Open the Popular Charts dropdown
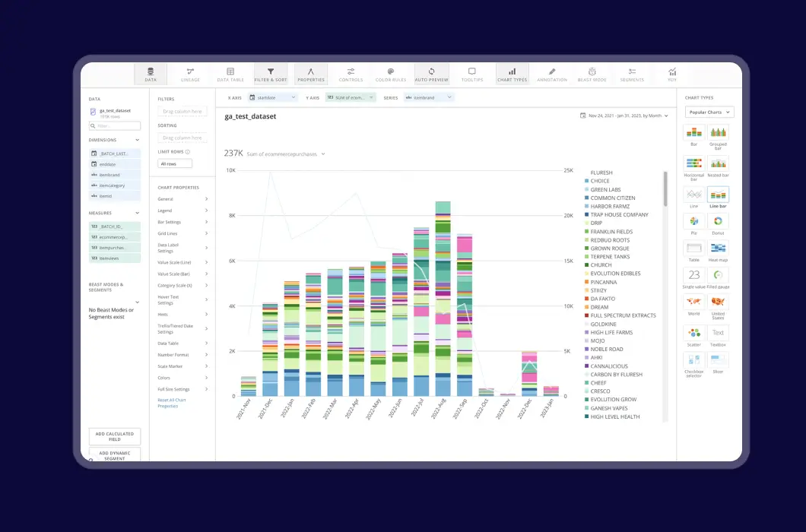The image size is (806, 532). [708, 112]
